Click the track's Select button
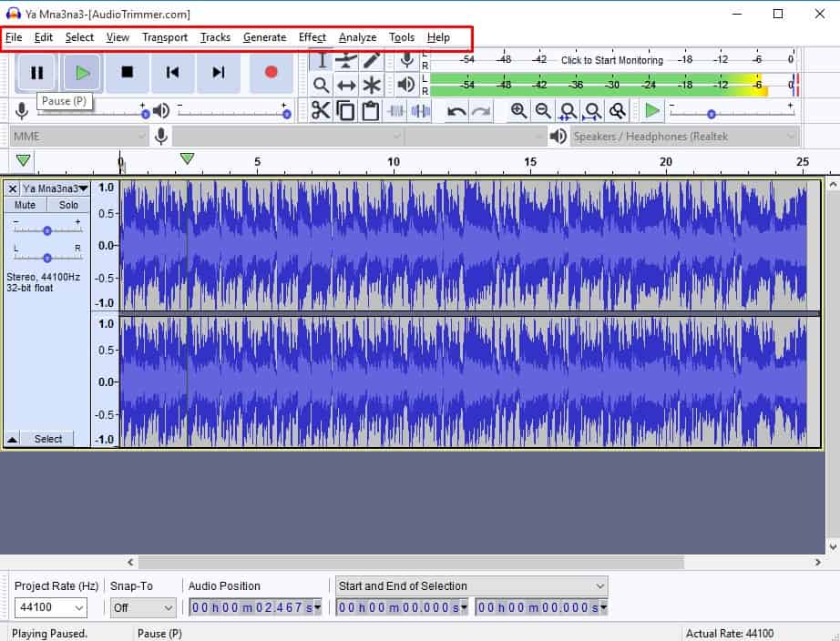The width and height of the screenshot is (840, 641). (x=48, y=439)
